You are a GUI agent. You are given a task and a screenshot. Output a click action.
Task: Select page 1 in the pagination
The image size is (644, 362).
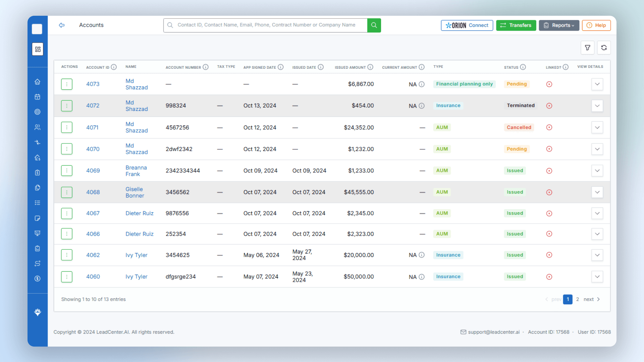[x=568, y=299]
